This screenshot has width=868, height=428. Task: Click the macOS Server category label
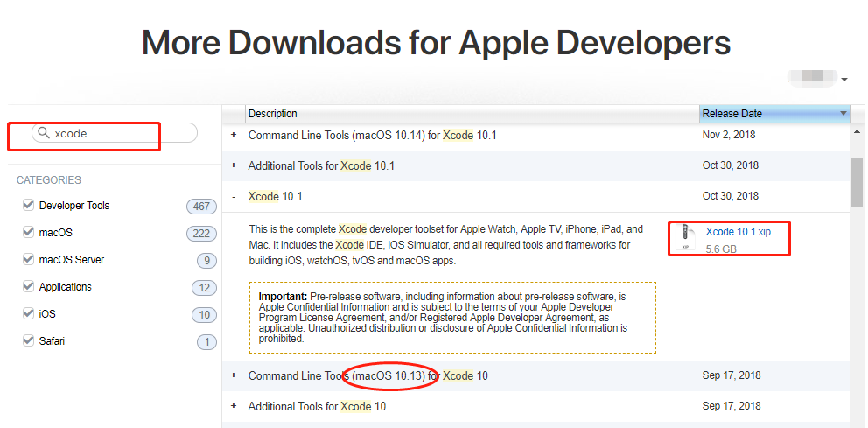(x=72, y=260)
